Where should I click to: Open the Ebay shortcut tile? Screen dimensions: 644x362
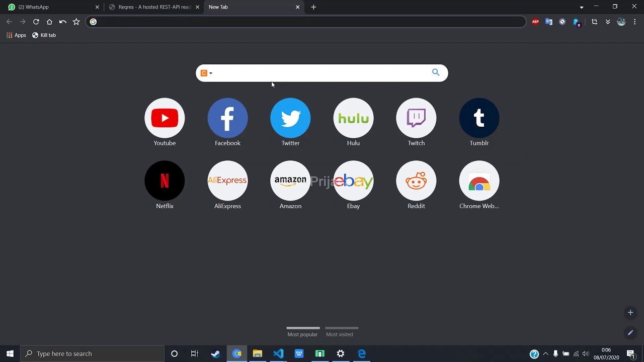353,185
